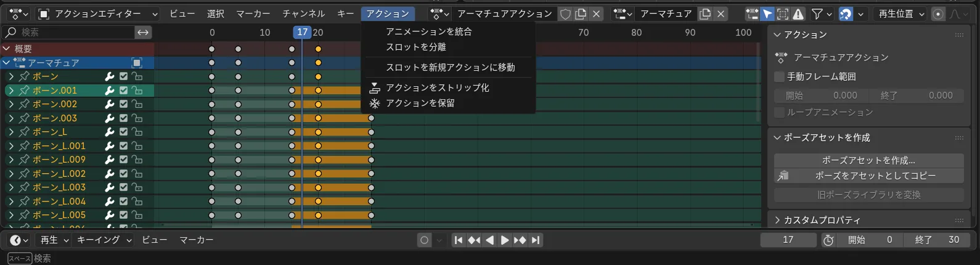
Task: Enable the show errors only warning icon
Action: coord(798,14)
